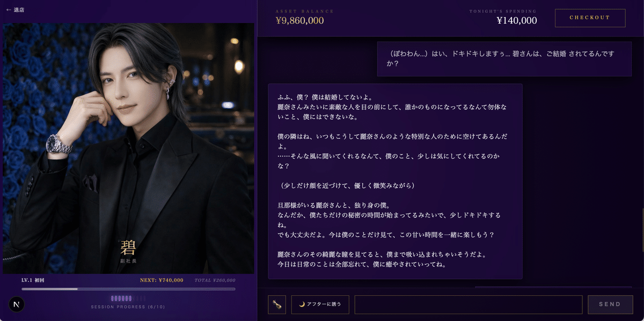Select the host's reply chat bubble

coord(395,181)
